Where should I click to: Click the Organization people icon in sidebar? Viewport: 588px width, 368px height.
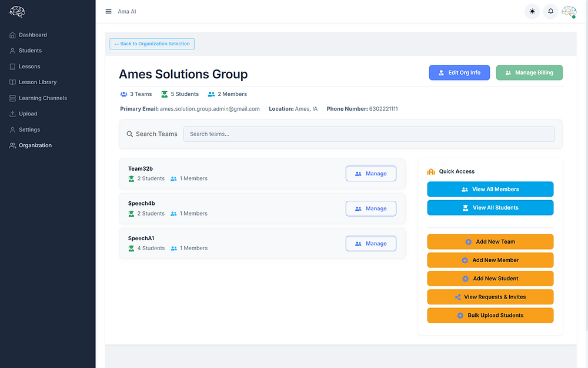pyautogui.click(x=12, y=145)
